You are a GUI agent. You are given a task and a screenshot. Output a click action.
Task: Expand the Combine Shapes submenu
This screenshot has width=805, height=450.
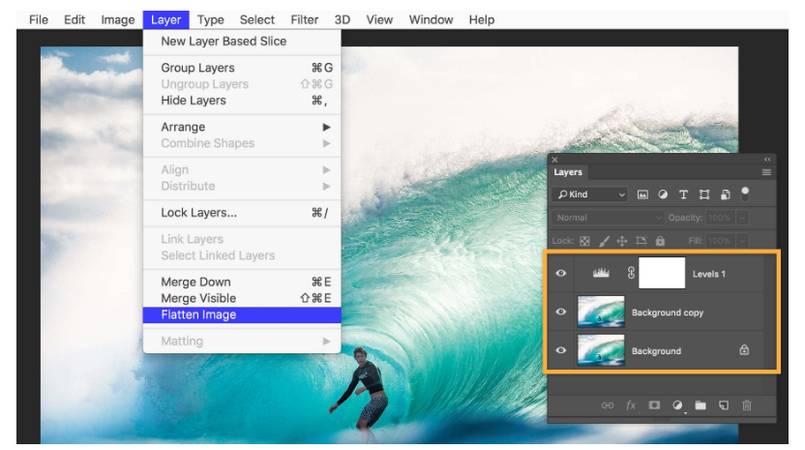pyautogui.click(x=327, y=143)
